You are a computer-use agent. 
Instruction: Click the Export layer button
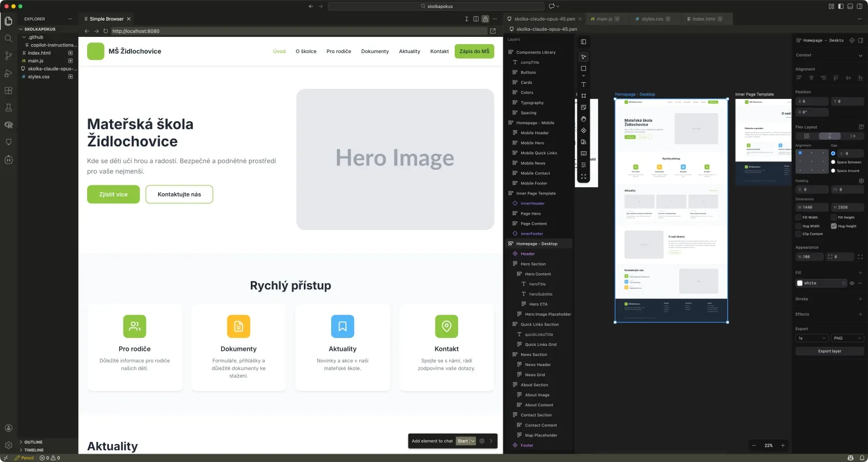(829, 351)
